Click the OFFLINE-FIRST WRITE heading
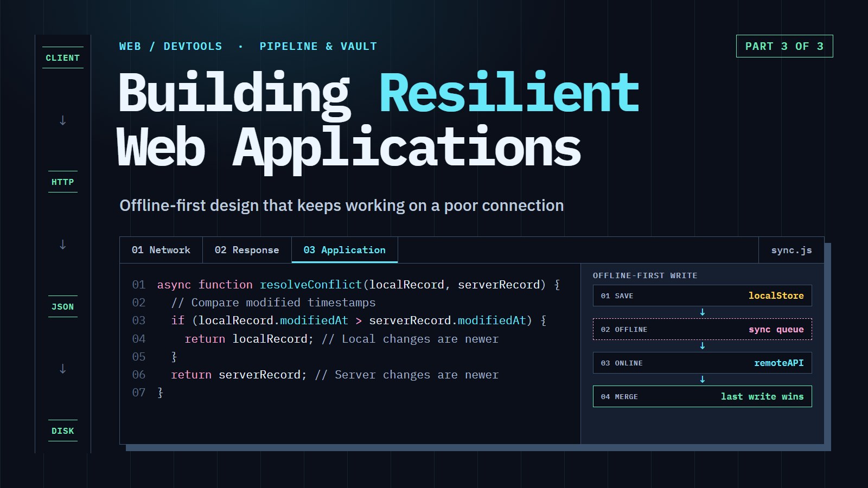The width and height of the screenshot is (868, 488). coord(645,275)
